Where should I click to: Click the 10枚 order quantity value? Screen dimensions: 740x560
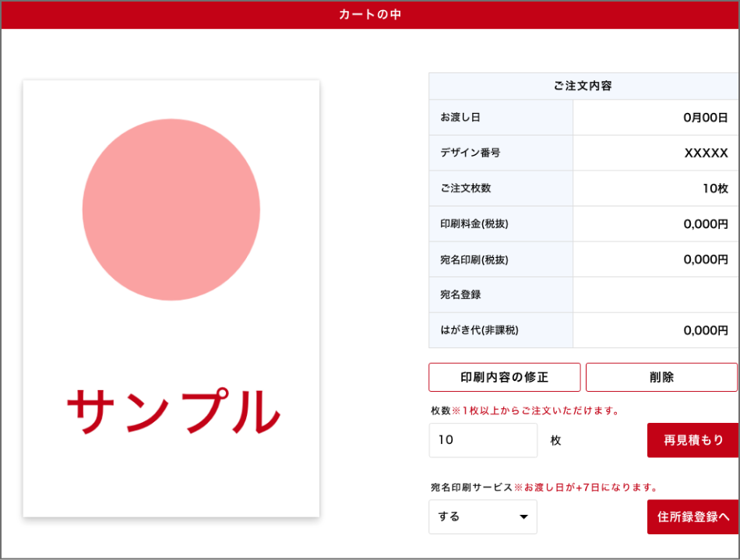click(715, 188)
